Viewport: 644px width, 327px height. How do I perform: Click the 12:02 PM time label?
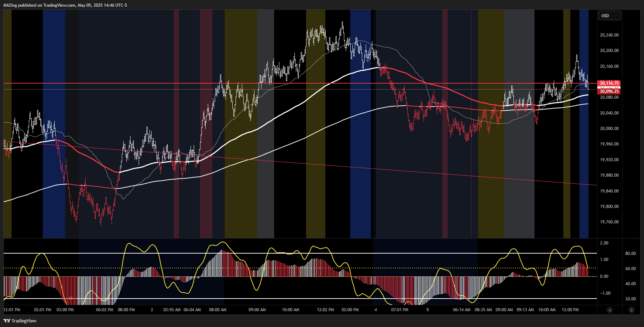[325, 310]
